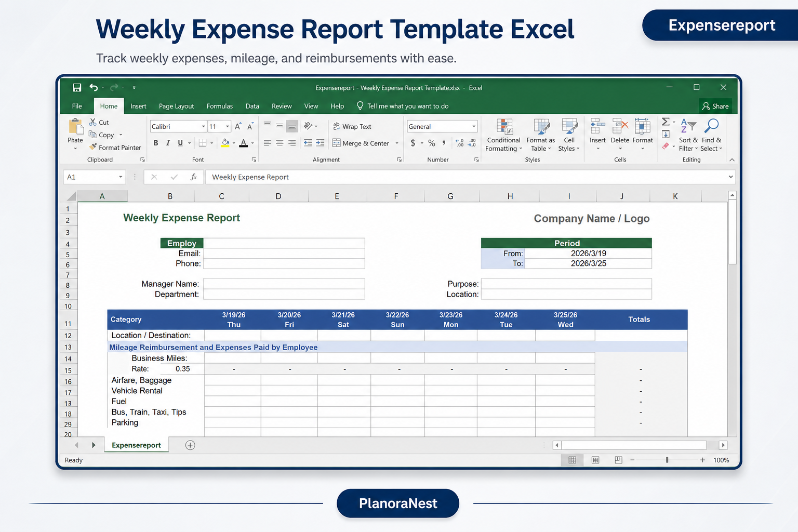
Task: Toggle Align Left
Action: 267,143
